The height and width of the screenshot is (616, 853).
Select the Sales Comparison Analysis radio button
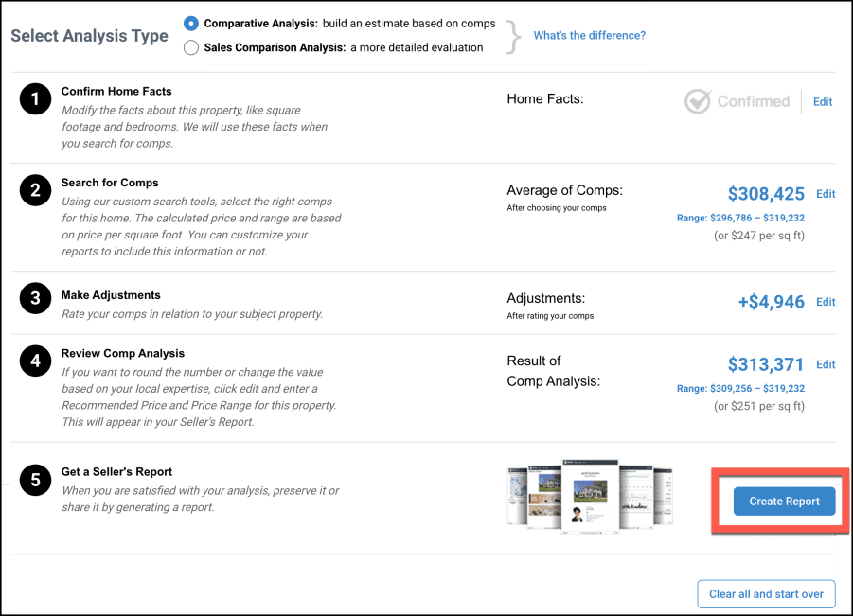tap(192, 47)
